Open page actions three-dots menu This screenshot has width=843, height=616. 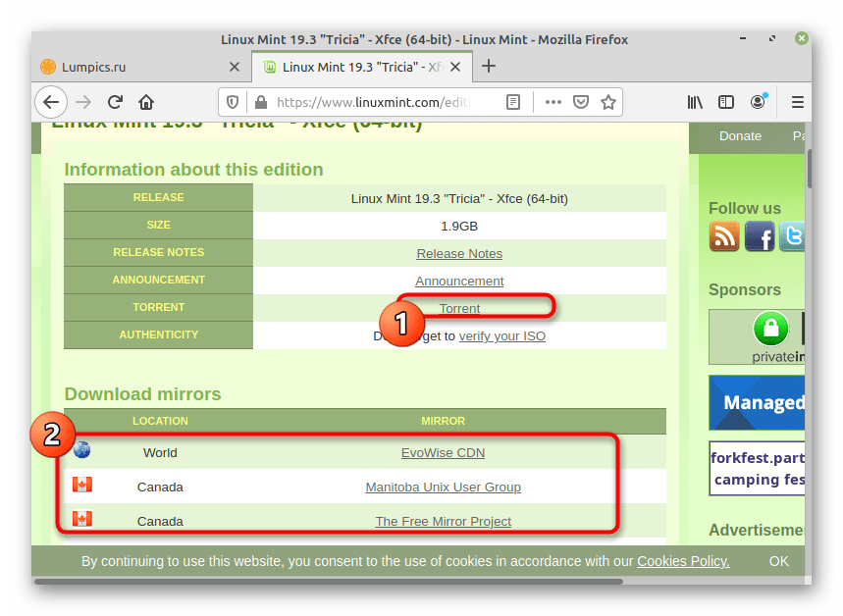[x=553, y=102]
